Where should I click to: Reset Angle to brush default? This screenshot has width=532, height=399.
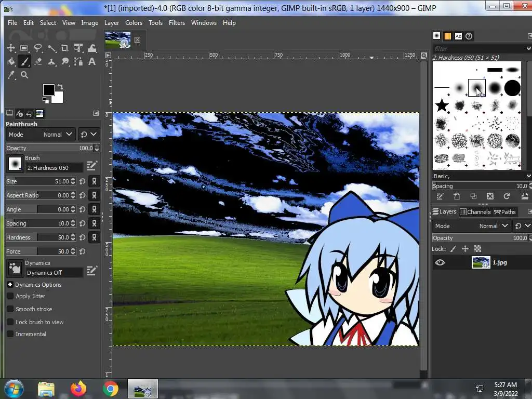pyautogui.click(x=83, y=209)
